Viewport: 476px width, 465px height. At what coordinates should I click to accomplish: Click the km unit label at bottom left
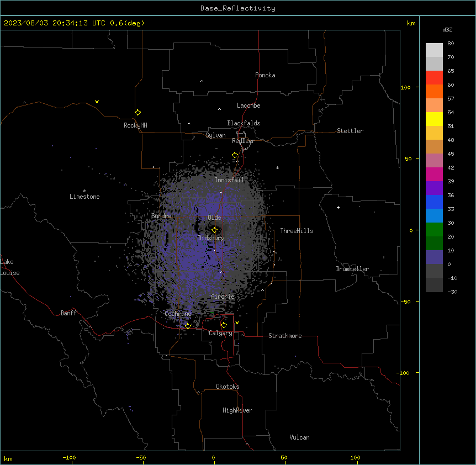click(x=8, y=458)
